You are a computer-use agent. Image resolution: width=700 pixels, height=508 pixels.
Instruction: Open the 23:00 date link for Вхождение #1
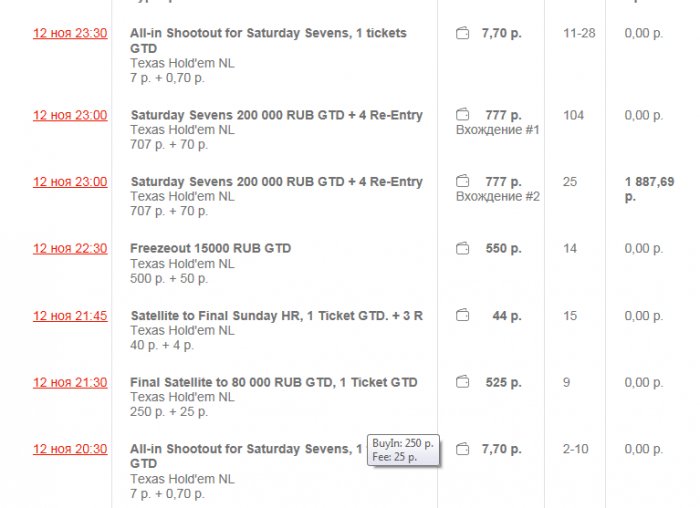pos(70,115)
